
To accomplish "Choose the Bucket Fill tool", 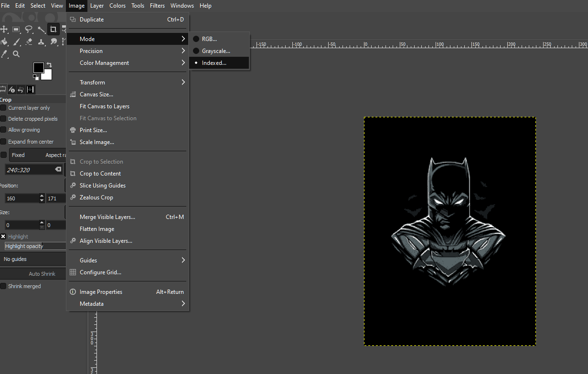I will point(4,42).
